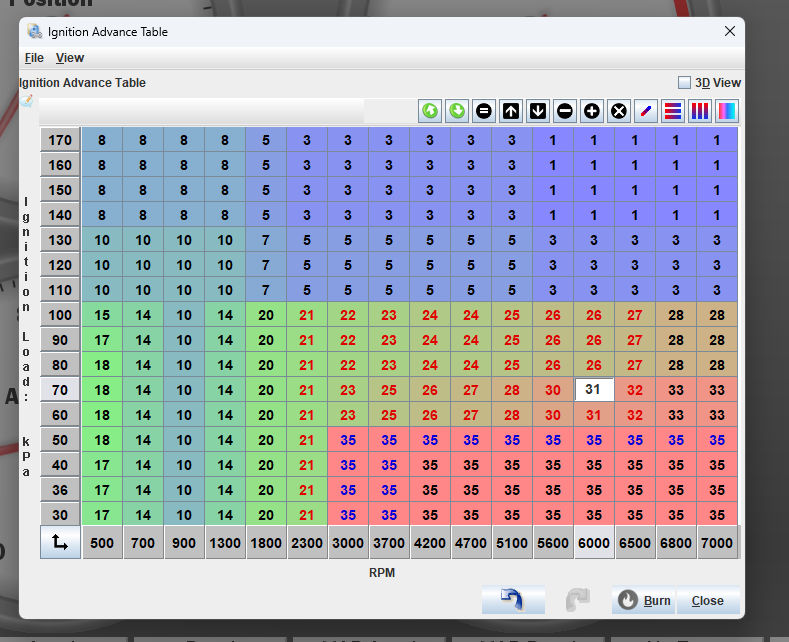789x642 pixels.
Task: Click the color gradient smooth-cells icon
Action: pos(727,111)
